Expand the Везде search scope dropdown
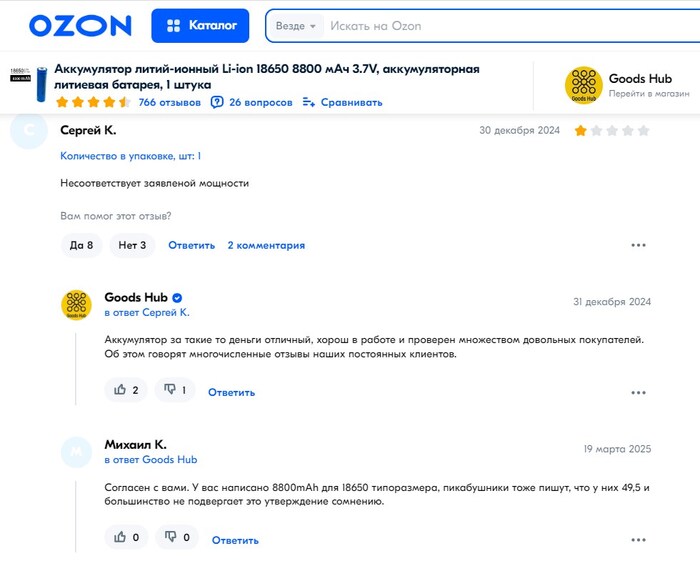The width and height of the screenshot is (700, 576). (x=296, y=26)
